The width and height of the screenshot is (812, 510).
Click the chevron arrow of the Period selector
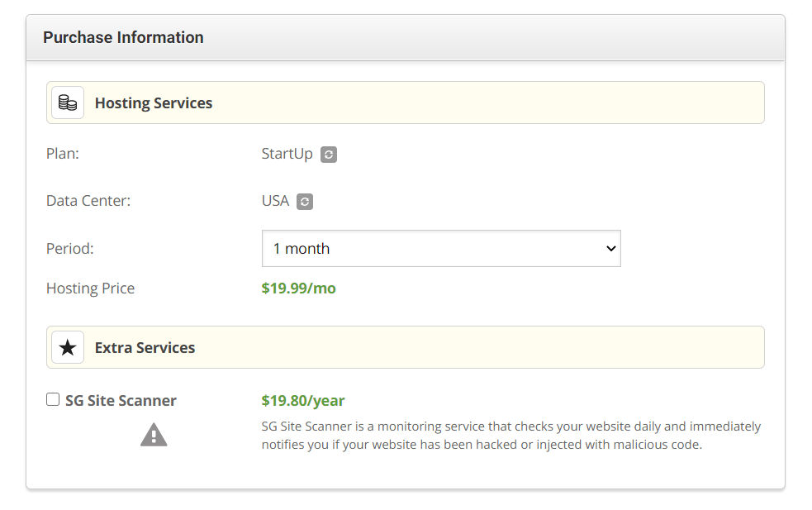(611, 249)
